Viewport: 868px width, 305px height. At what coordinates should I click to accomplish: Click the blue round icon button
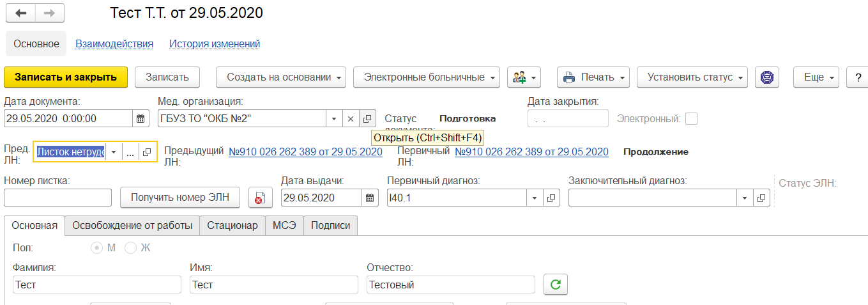766,77
